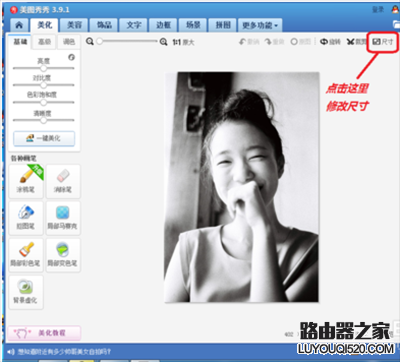Viewport: 400px width, 362px height.
Task: Select the 局部彩色笔 color brush tool
Action: pos(26,255)
